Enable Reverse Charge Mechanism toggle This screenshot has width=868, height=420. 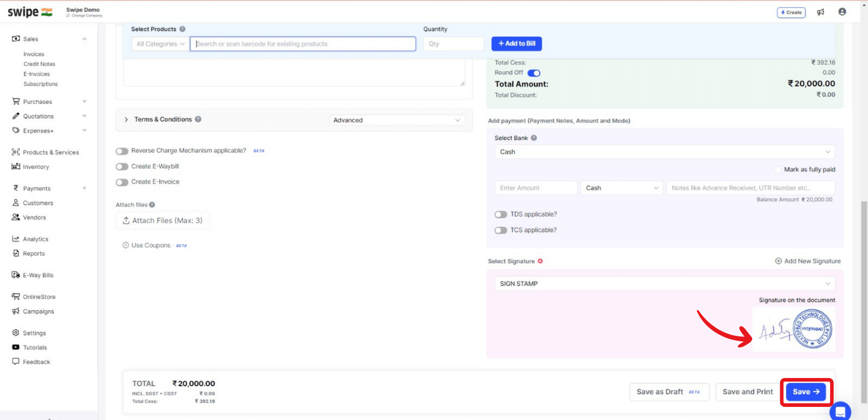pos(122,151)
